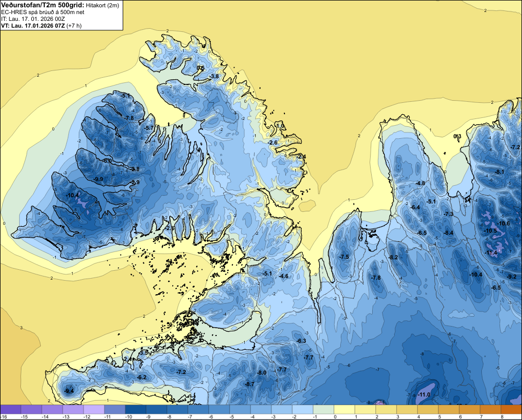522x420 pixels.
Task: Click the '-8.7' temperature value
Action: click(250, 384)
